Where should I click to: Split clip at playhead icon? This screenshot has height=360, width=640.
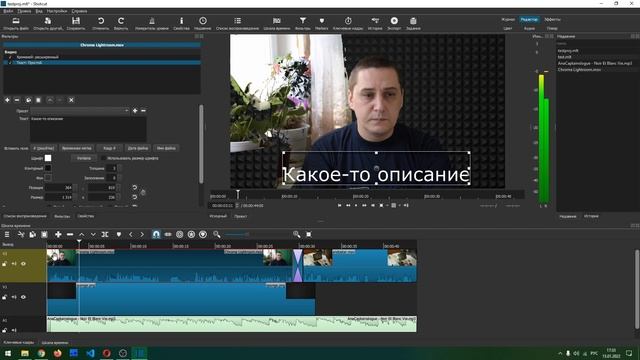105,234
